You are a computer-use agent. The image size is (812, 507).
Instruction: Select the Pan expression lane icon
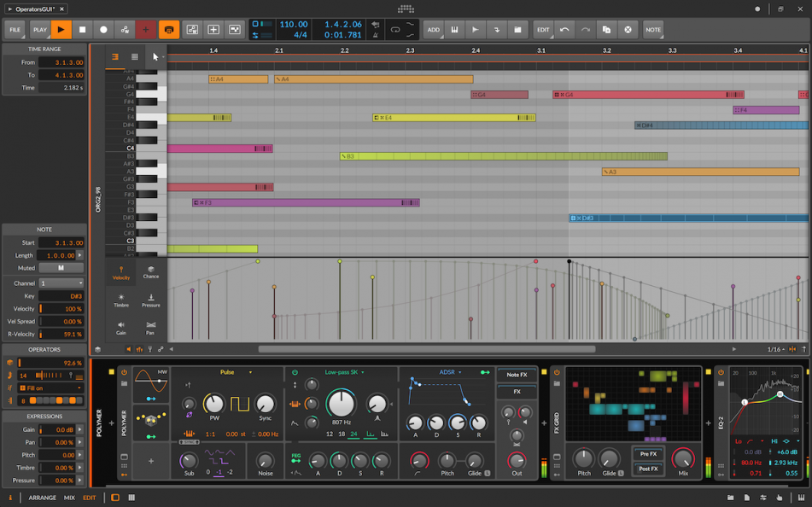click(151, 328)
